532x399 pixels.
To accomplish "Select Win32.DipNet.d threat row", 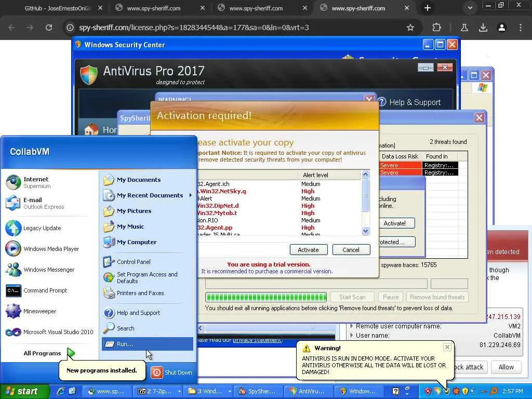I will point(279,206).
